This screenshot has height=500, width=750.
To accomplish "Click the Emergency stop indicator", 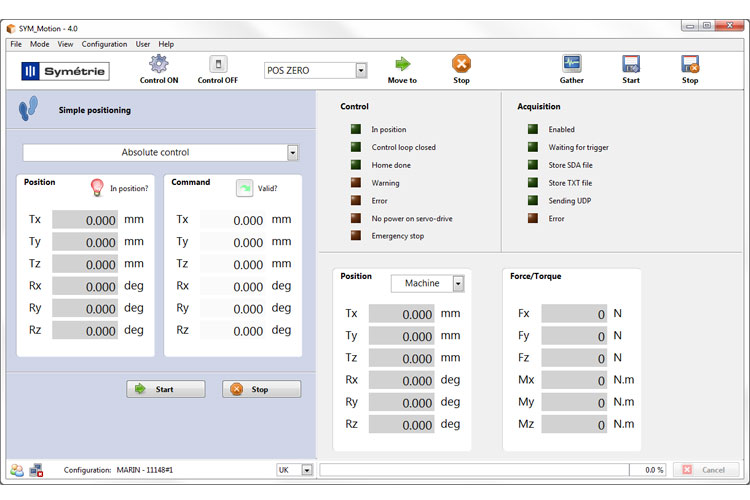I will tap(356, 236).
